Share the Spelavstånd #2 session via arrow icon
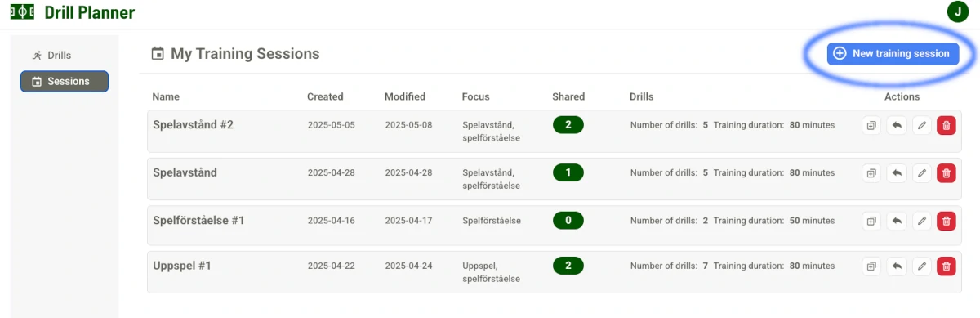Viewport: 980px width, 318px height. click(x=896, y=126)
